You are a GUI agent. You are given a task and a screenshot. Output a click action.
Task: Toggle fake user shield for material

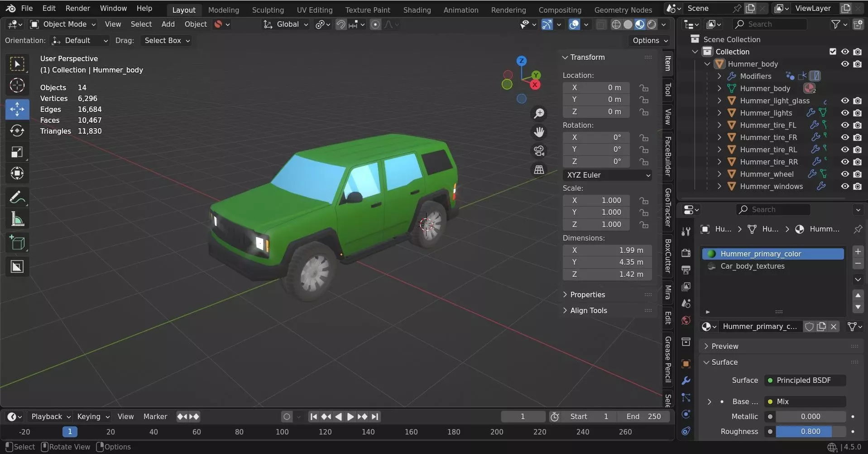point(809,326)
